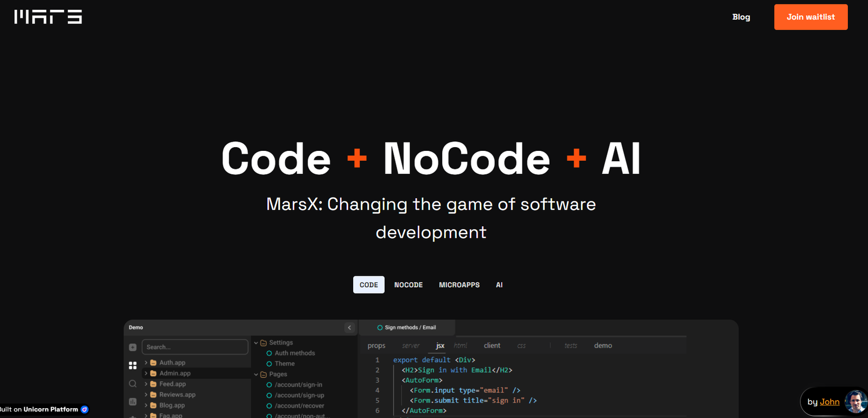The image size is (868, 418).
Task: Select the four-squares grid icon in sidebar
Action: click(133, 366)
